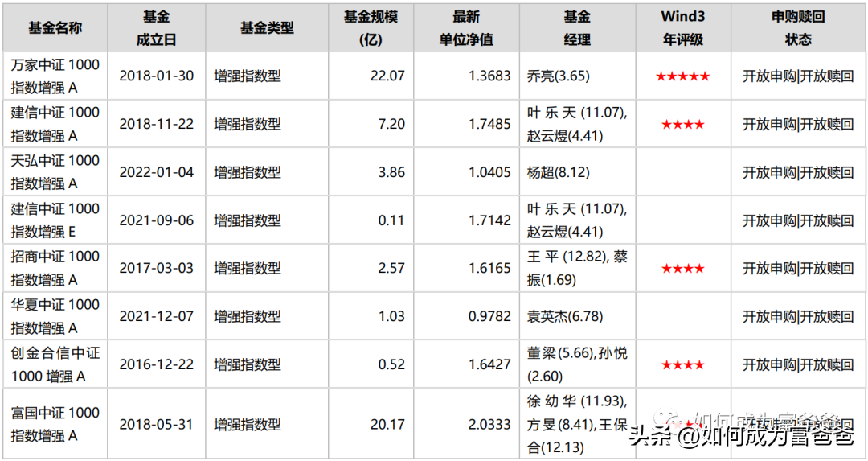Select 开放申购|开放赎回 in 天弘中证1000 row
Screen dimensions: 868x461
798,172
